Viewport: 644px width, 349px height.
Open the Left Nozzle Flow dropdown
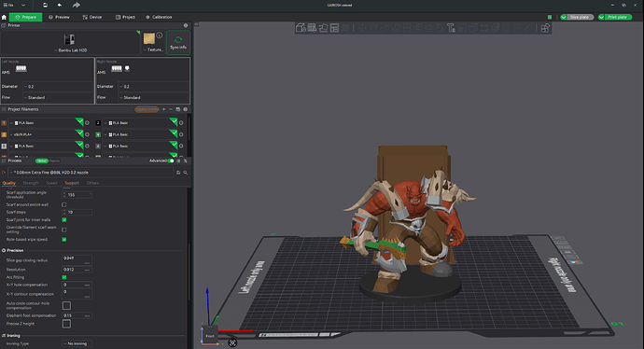pyautogui.click(x=58, y=98)
